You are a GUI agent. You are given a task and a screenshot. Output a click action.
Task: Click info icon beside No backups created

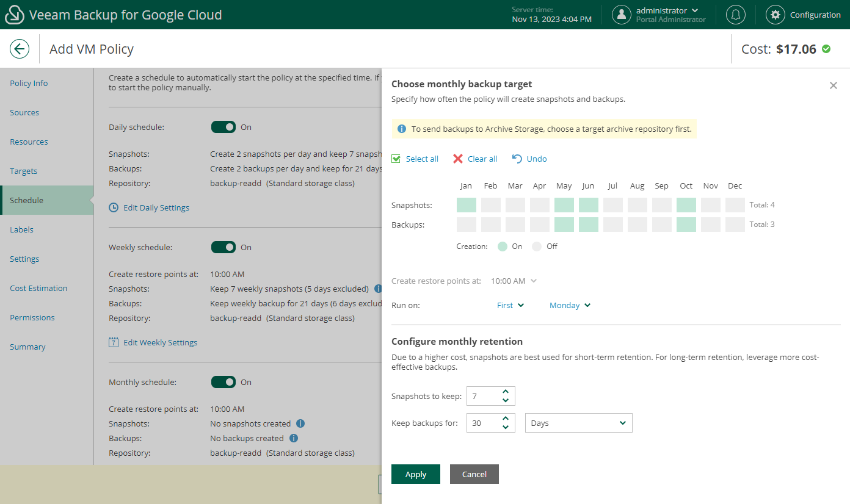(294, 438)
